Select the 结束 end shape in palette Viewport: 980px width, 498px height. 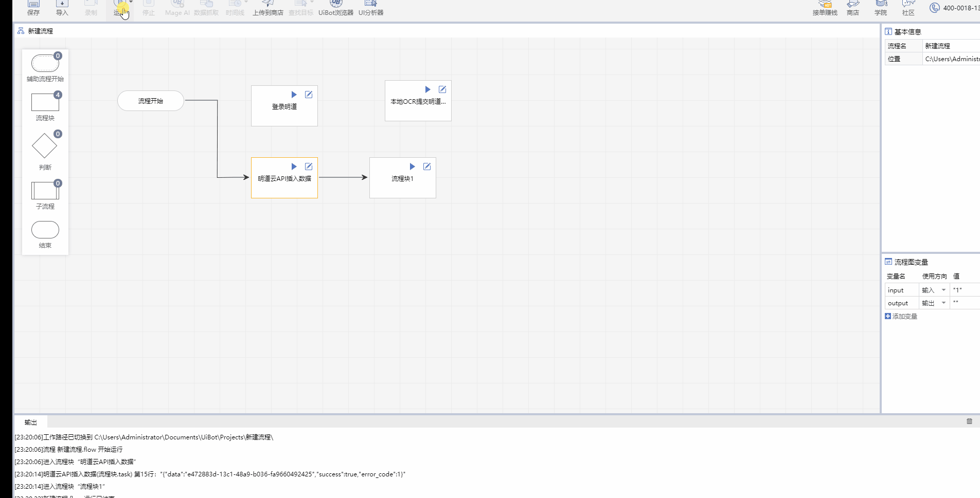45,230
